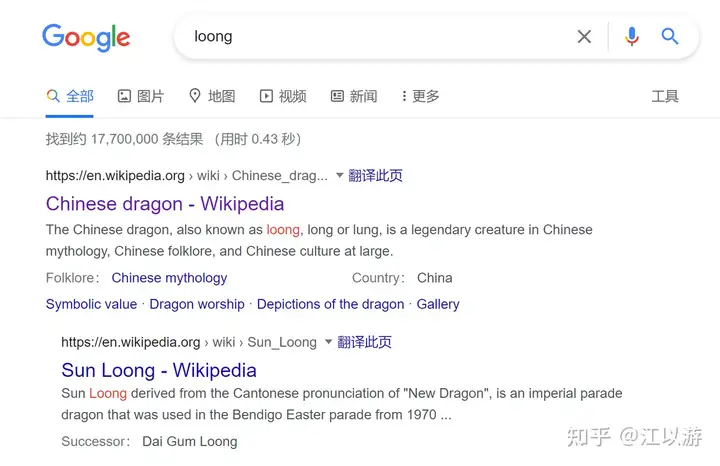Screen dimensions: 720x466
Task: Expand the dropdown arrow beside Chinese_drag URL
Action: pyautogui.click(x=340, y=175)
